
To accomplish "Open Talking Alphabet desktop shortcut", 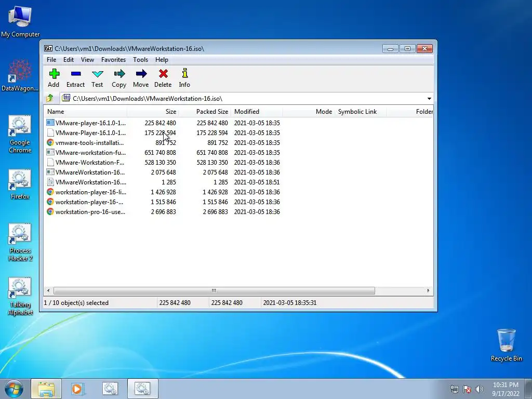I will click(x=20, y=296).
